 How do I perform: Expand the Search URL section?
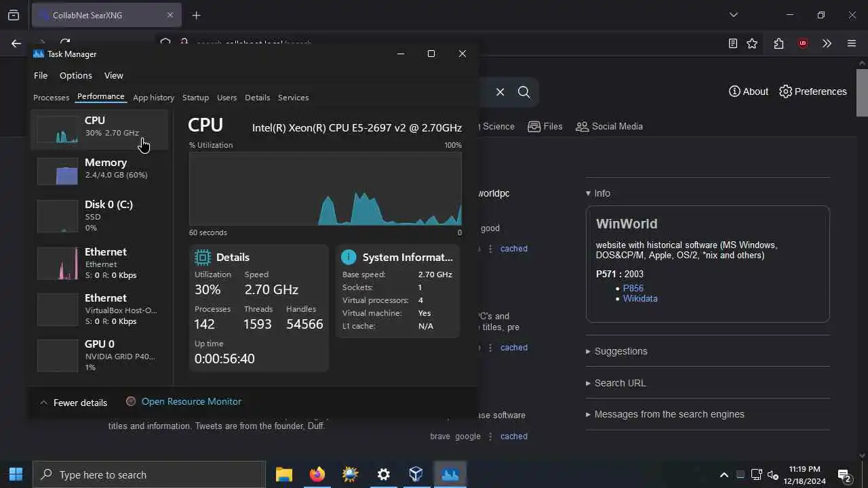[x=616, y=383]
